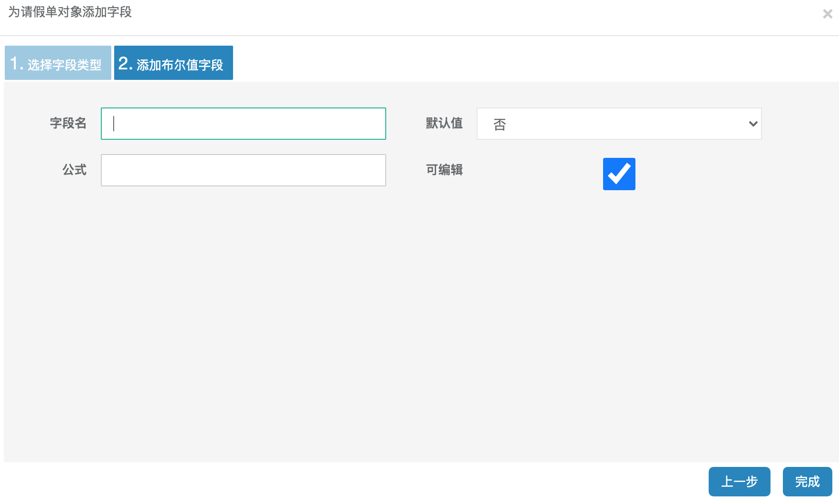The height and width of the screenshot is (504, 839).
Task: Focus the 公式 formula input box
Action: pyautogui.click(x=243, y=170)
